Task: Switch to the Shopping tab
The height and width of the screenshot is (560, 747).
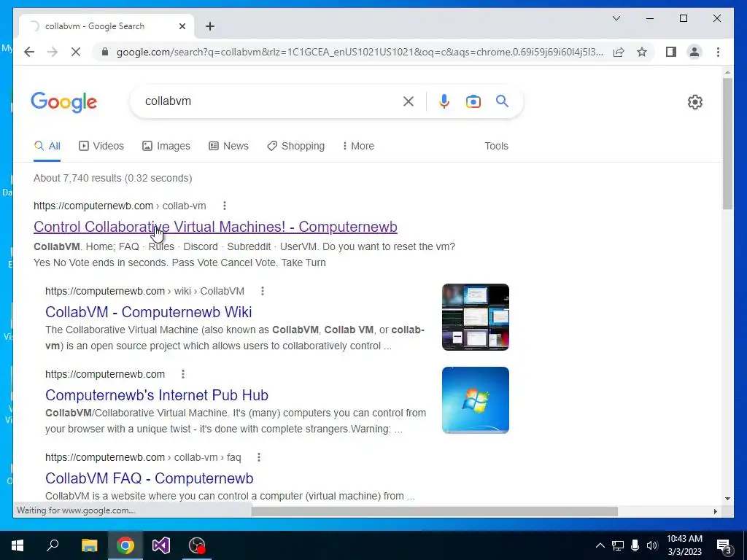Action: pos(296,146)
